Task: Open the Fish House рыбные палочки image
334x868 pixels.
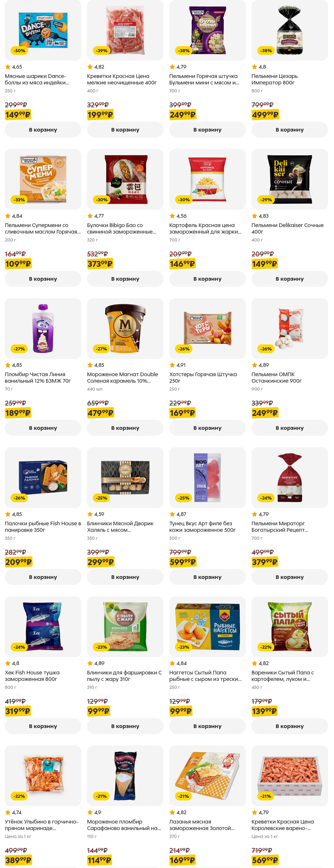Action: click(43, 477)
